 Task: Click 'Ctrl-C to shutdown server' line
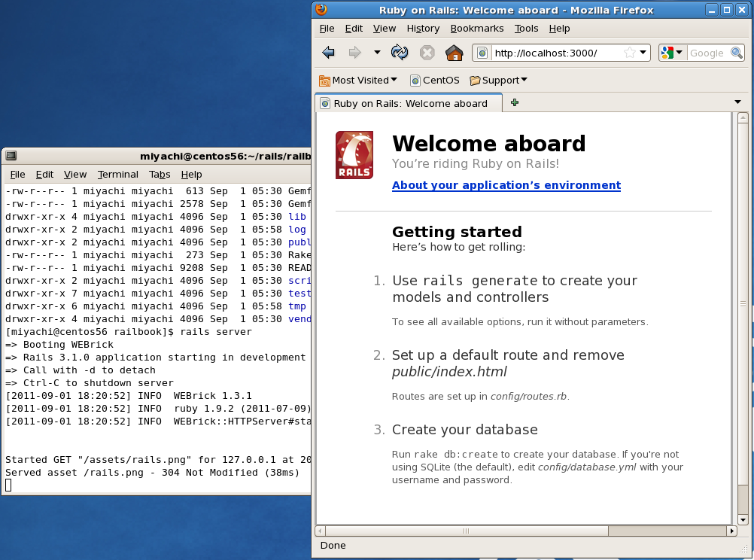pos(90,383)
